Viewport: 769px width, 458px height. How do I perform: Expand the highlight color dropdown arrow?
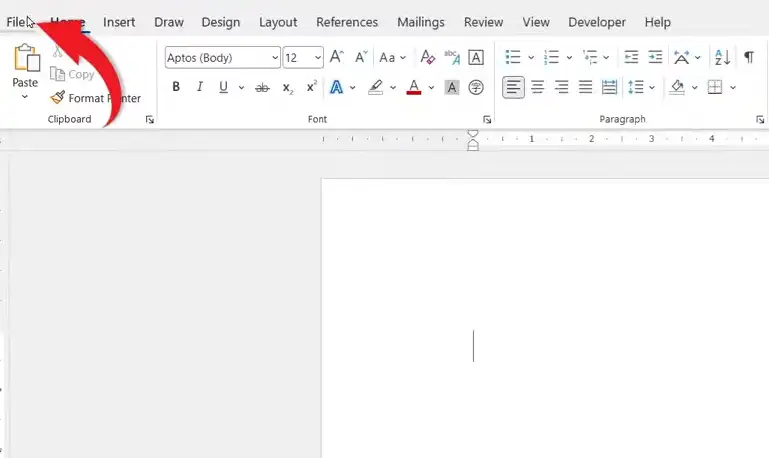pos(393,88)
